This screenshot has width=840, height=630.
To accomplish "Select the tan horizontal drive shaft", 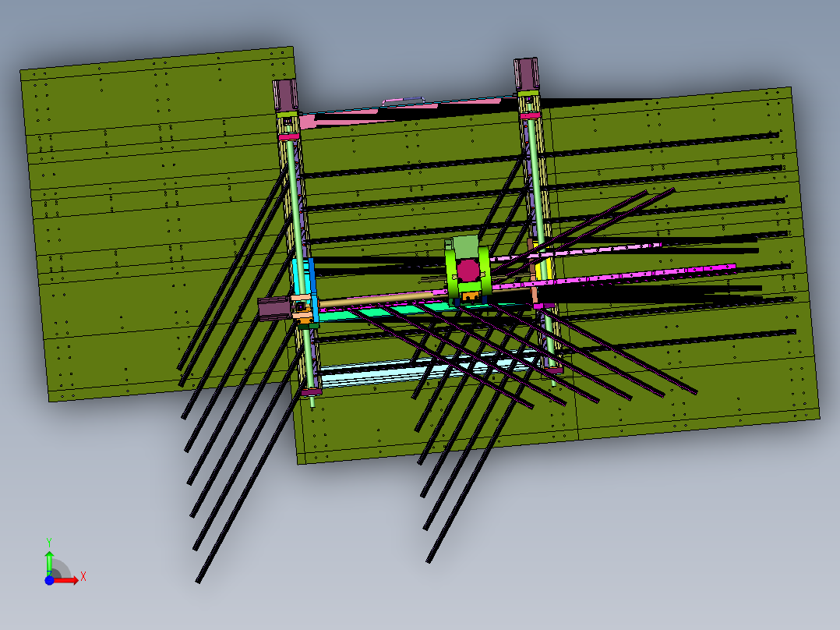I will click(383, 299).
